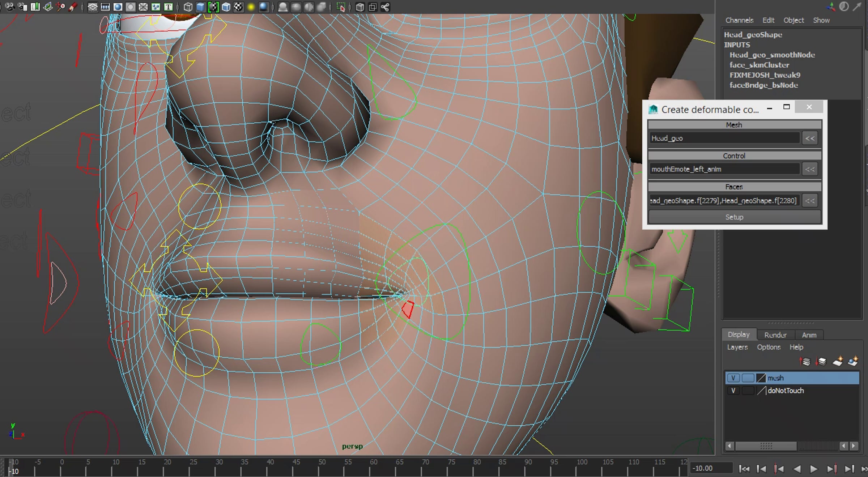Viewport: 868px width, 477px height.
Task: Click the use all lights yellow icon
Action: point(251,7)
